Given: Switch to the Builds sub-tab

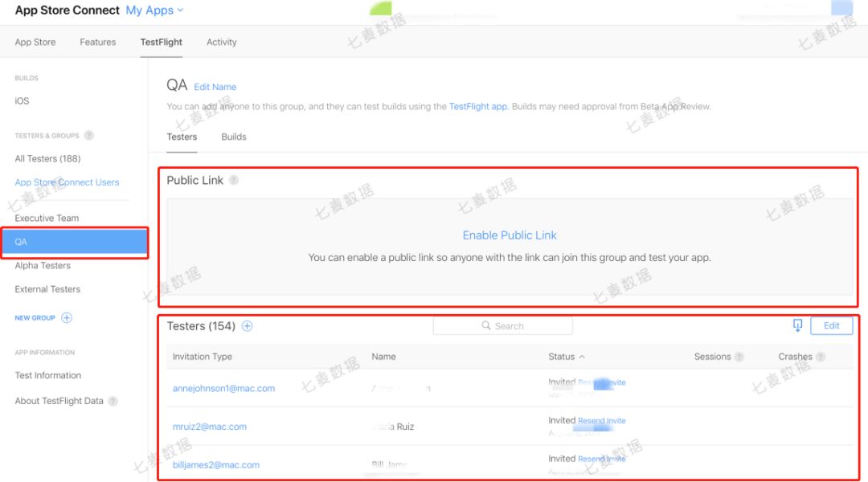Looking at the screenshot, I should (234, 137).
